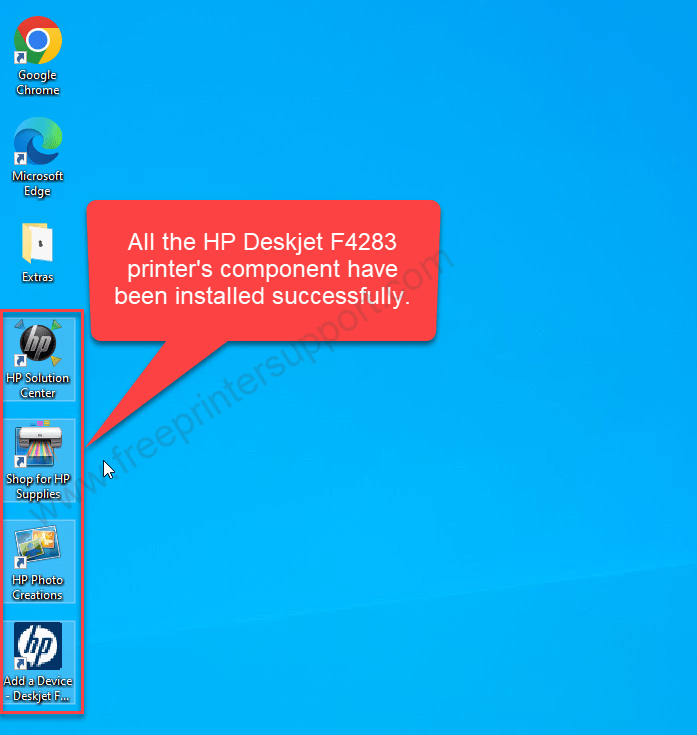This screenshot has width=697, height=735.
Task: Click the 'Shop for HP Supplies' label text
Action: [38, 487]
